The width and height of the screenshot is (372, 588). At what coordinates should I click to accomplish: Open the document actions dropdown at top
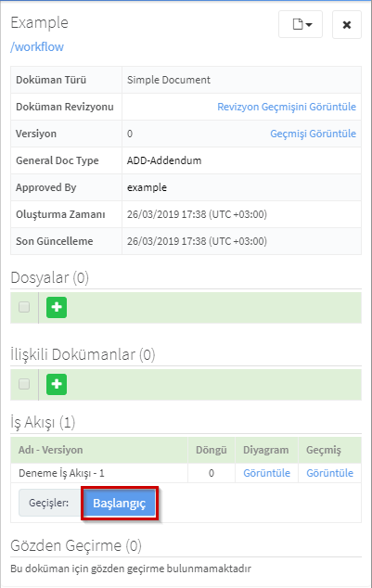301,24
